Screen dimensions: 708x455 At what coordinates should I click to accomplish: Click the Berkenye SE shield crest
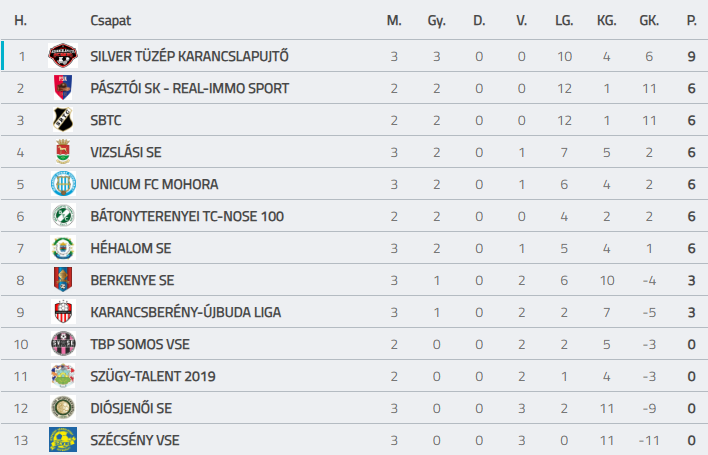click(x=63, y=280)
